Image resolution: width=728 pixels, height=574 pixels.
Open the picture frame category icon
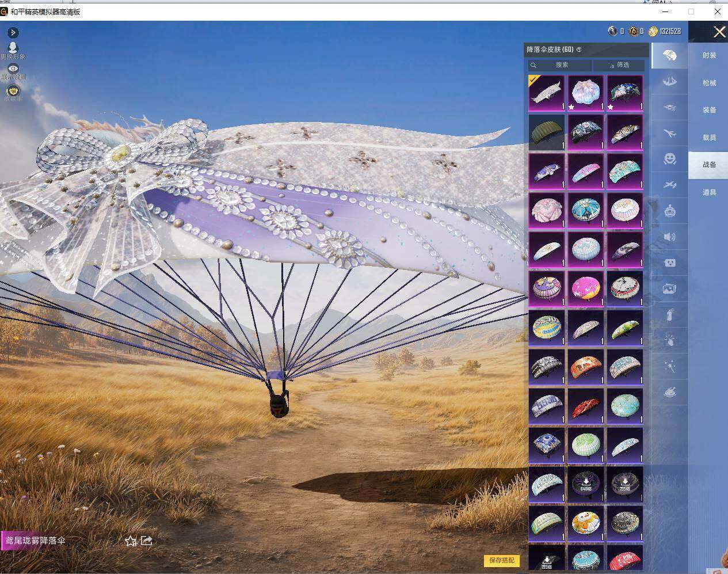[669, 288]
